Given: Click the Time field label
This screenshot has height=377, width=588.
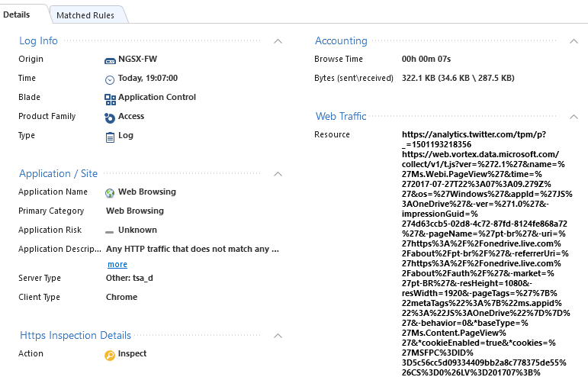Looking at the screenshot, I should (27, 78).
